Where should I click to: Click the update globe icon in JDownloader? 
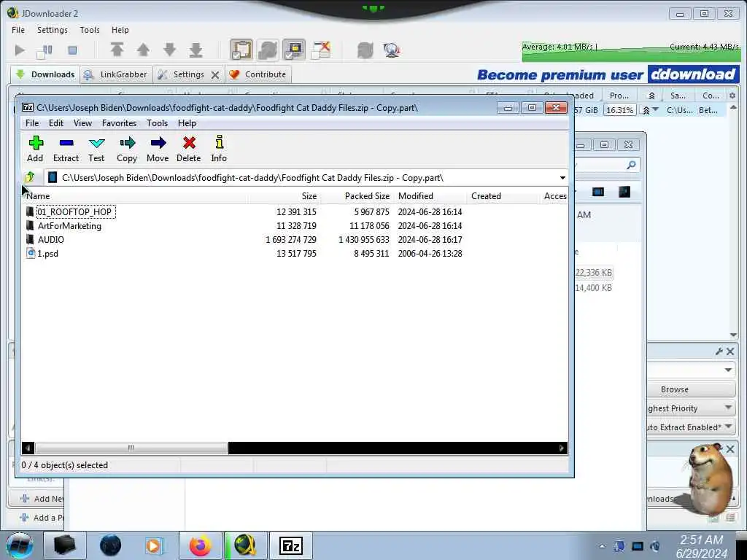(x=392, y=50)
